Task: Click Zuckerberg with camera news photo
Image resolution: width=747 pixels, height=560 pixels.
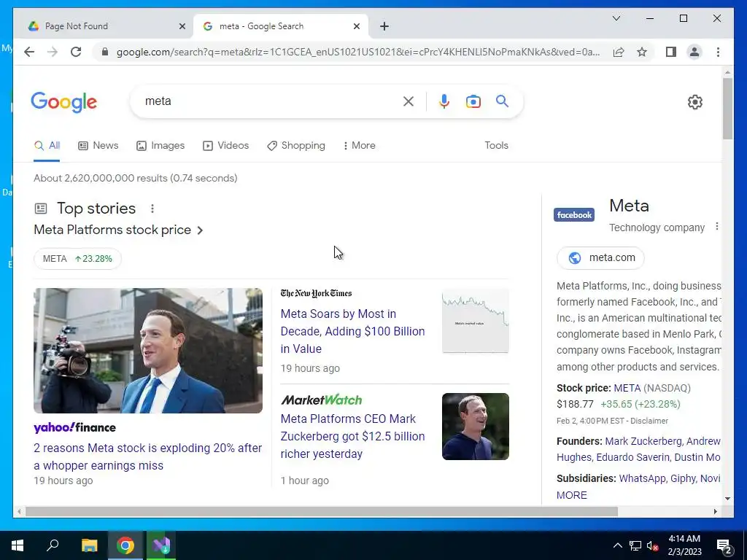Action: point(147,351)
